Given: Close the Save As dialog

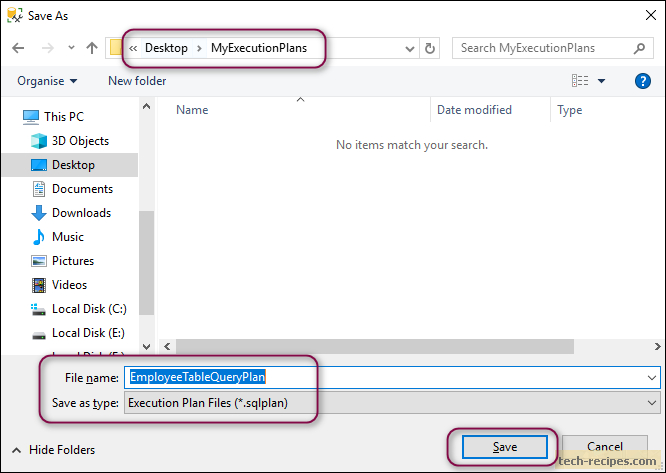Looking at the screenshot, I should (651, 15).
